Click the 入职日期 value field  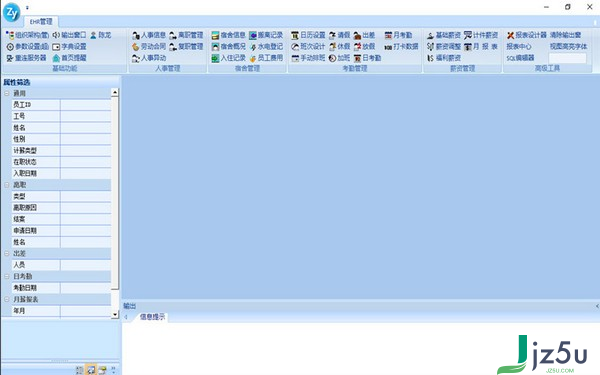click(x=86, y=173)
